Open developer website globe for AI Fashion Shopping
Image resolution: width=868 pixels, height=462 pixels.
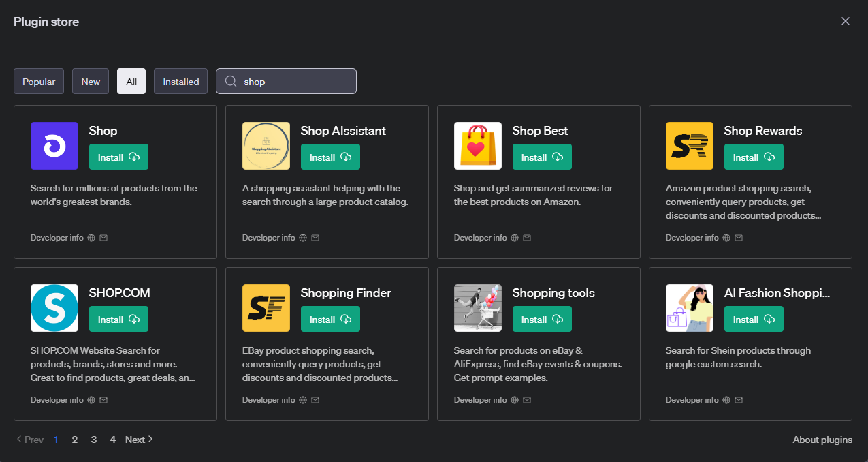pyautogui.click(x=726, y=400)
